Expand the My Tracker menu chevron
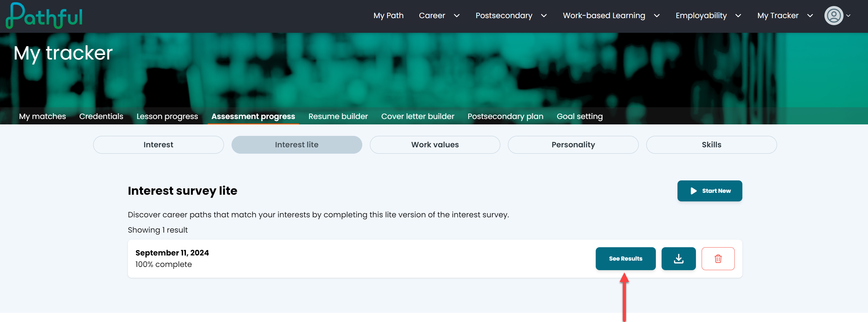This screenshot has width=868, height=322. [x=810, y=16]
